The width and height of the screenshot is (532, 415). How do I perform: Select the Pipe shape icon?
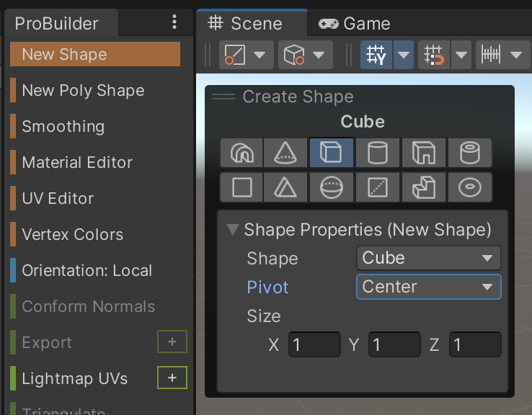coord(469,153)
